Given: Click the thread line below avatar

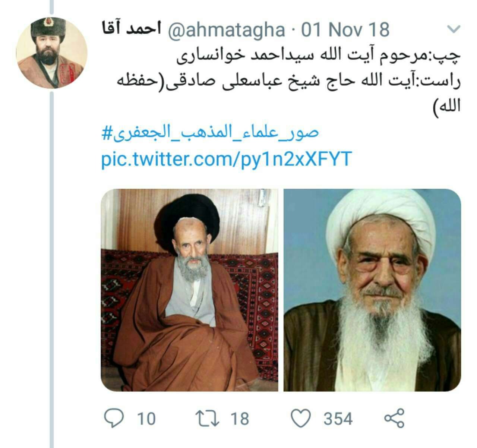Looking at the screenshot, I should [x=52, y=268].
